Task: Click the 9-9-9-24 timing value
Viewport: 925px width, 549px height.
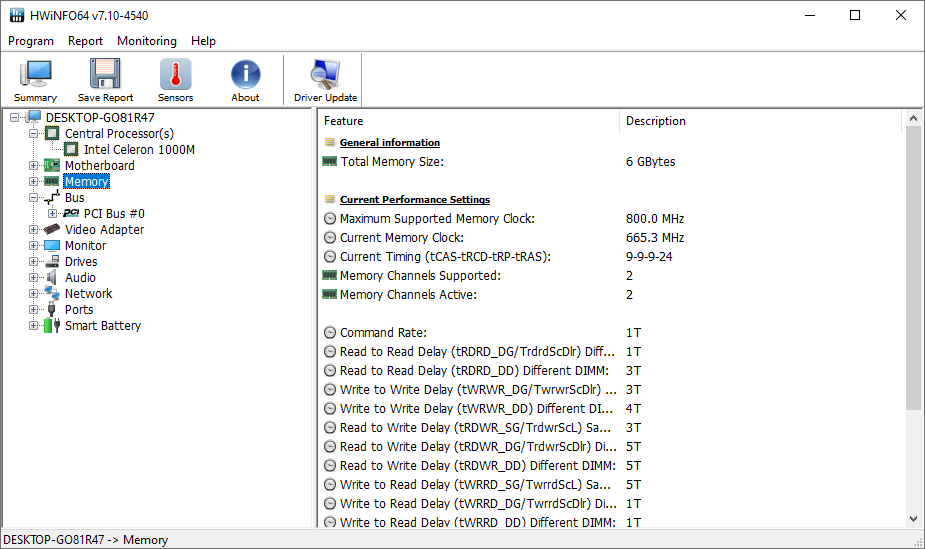Action: tap(649, 257)
